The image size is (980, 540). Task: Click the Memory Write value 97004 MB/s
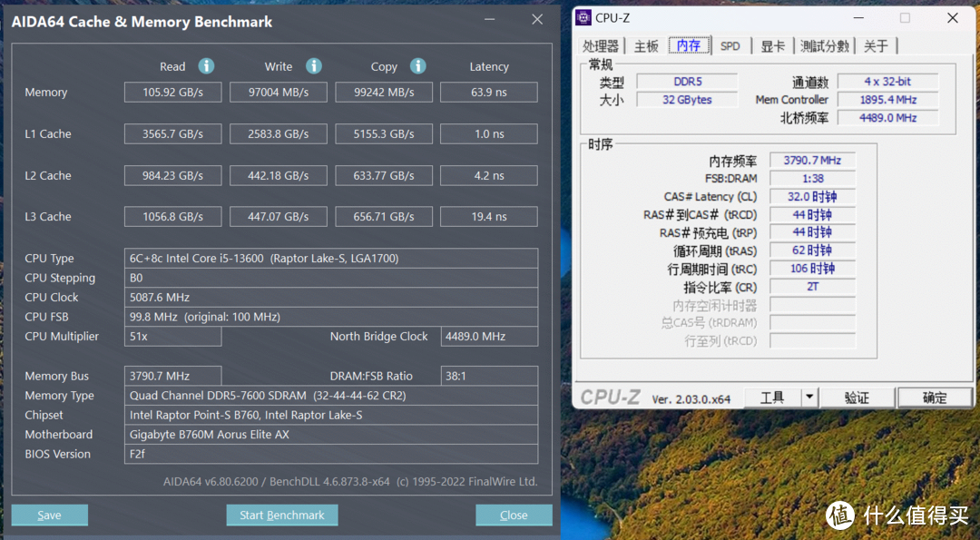pos(279,92)
